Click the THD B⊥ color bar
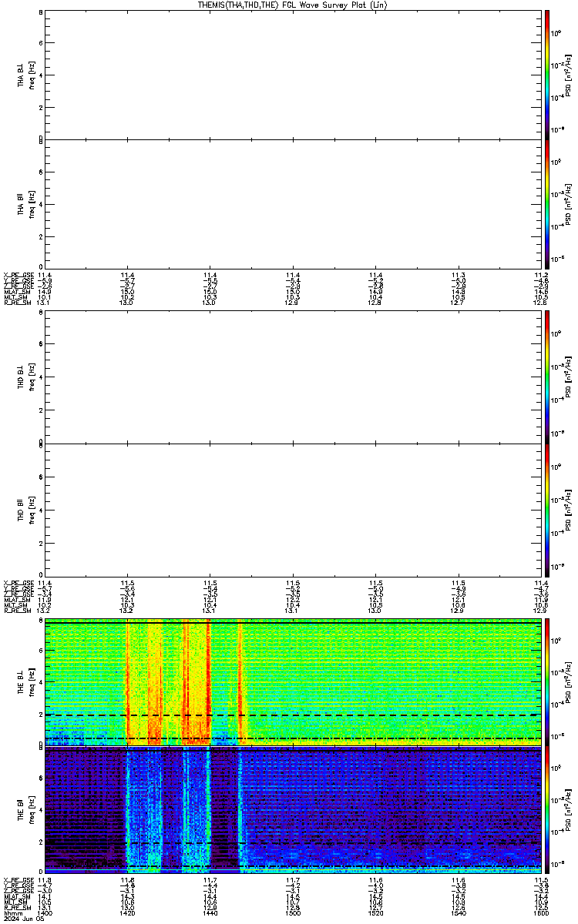The width and height of the screenshot is (578, 924). (x=547, y=377)
